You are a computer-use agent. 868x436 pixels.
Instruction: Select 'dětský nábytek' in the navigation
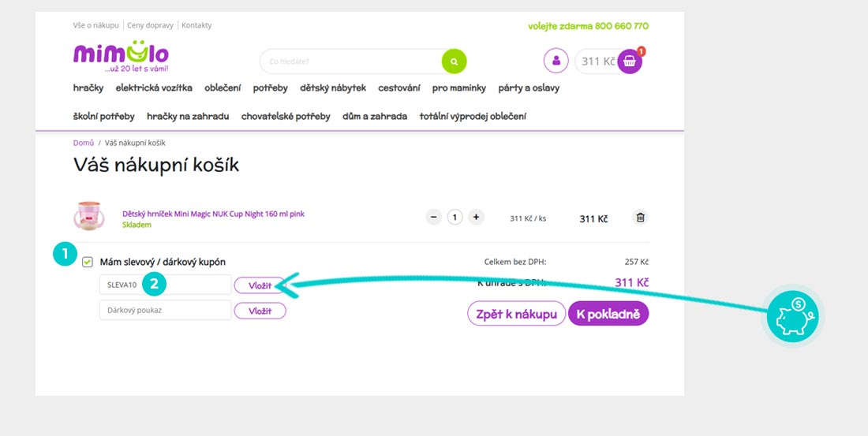pyautogui.click(x=332, y=88)
